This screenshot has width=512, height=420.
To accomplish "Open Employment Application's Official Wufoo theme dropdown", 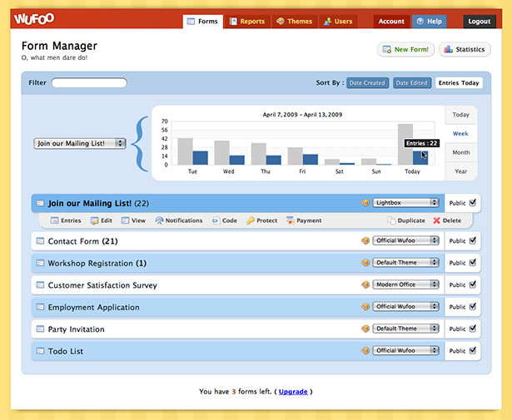I will 406,307.
